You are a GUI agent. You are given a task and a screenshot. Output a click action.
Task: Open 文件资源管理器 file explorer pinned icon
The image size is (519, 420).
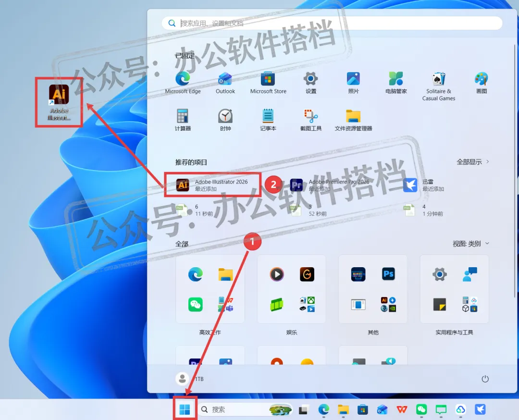[353, 120]
